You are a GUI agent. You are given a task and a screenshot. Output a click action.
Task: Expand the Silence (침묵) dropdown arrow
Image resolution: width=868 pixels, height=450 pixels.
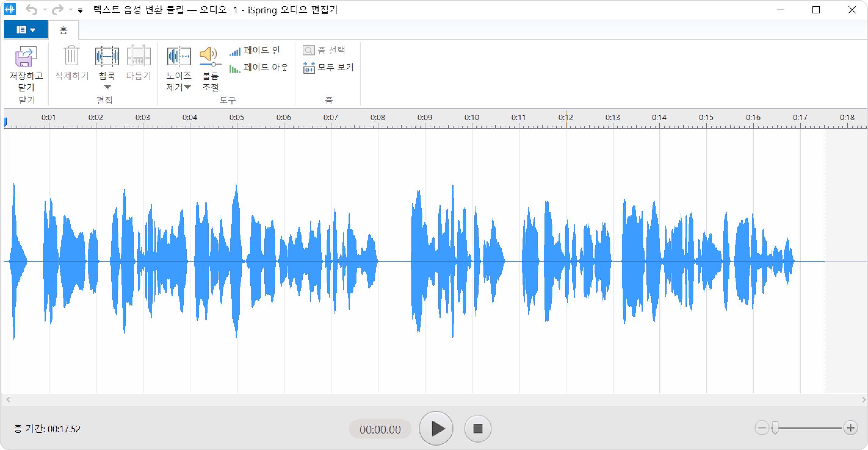[107, 87]
